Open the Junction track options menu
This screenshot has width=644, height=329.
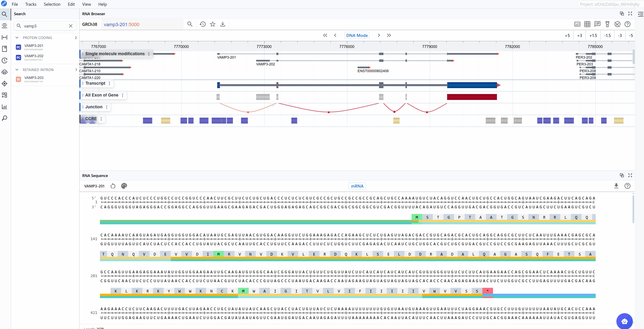click(x=107, y=107)
